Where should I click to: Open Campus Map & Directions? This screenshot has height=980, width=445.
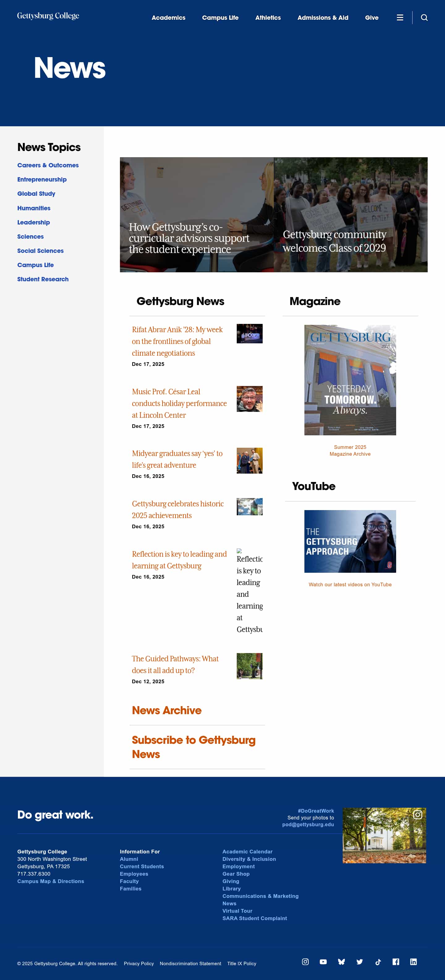click(x=51, y=881)
